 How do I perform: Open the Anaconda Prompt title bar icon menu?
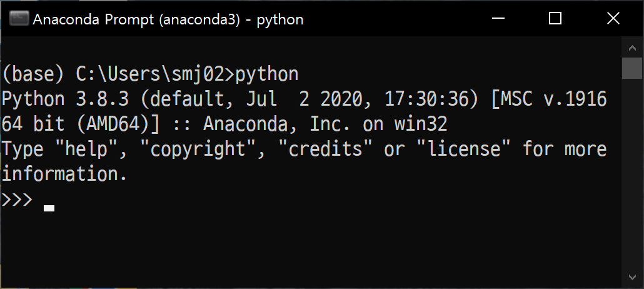[19, 19]
